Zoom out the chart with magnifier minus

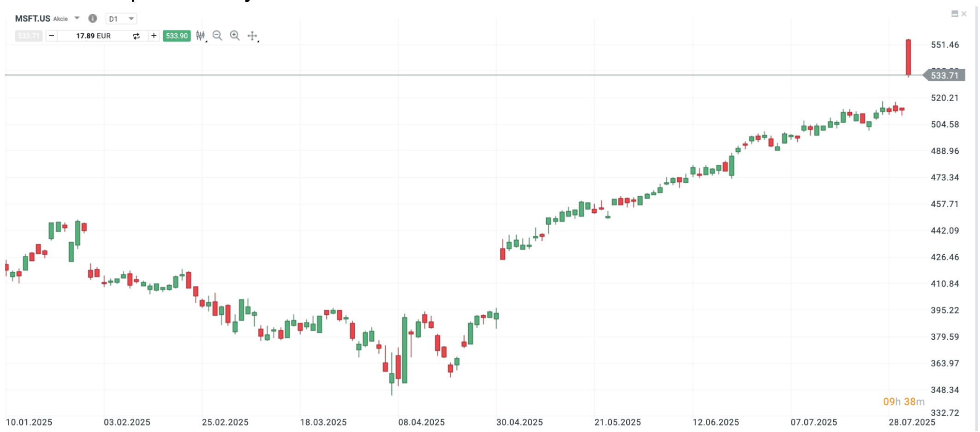[x=217, y=36]
